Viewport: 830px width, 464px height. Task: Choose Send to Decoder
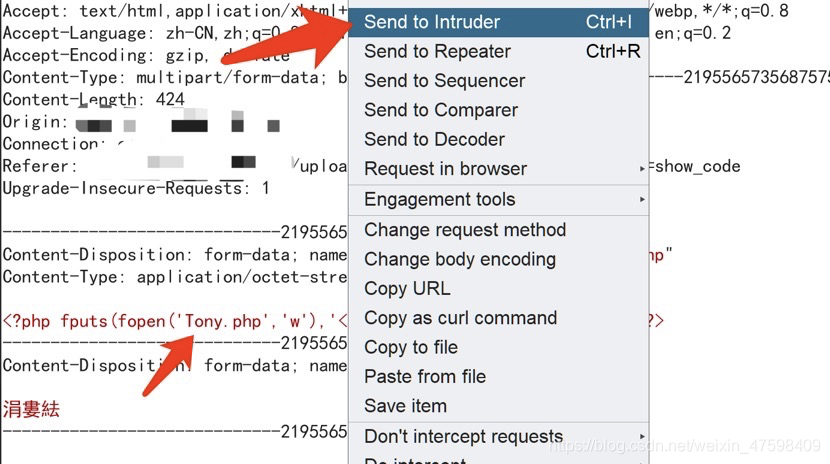pos(434,140)
